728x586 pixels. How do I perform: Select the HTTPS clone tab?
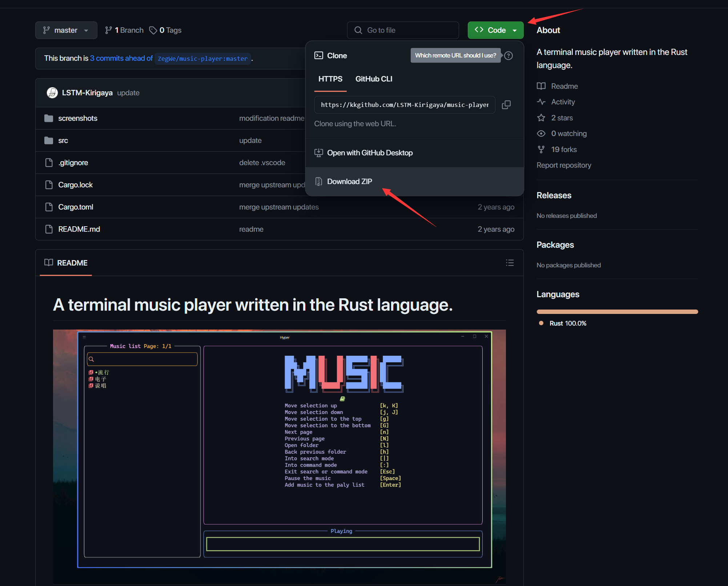330,79
